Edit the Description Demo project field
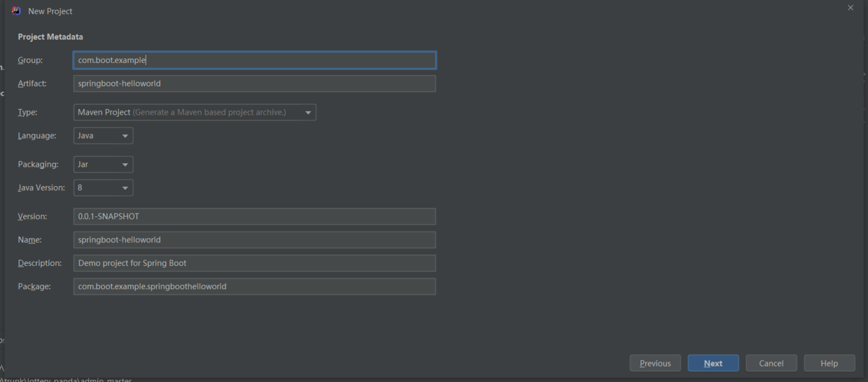 click(x=255, y=263)
